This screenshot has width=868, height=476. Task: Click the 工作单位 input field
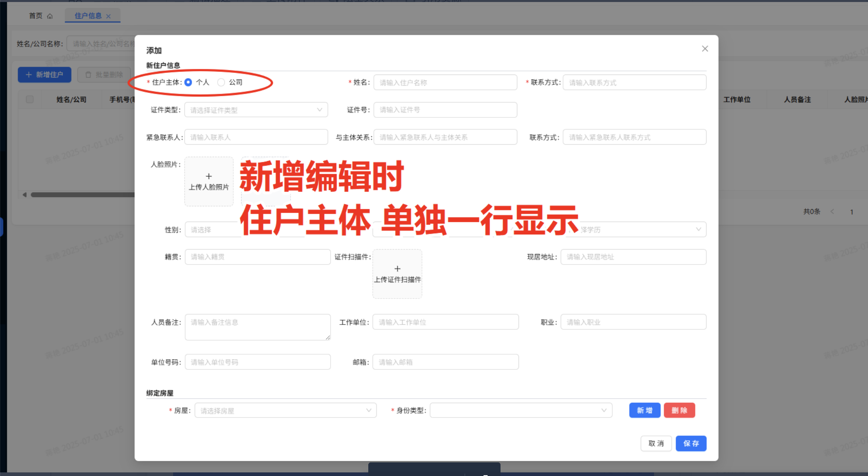click(x=446, y=322)
